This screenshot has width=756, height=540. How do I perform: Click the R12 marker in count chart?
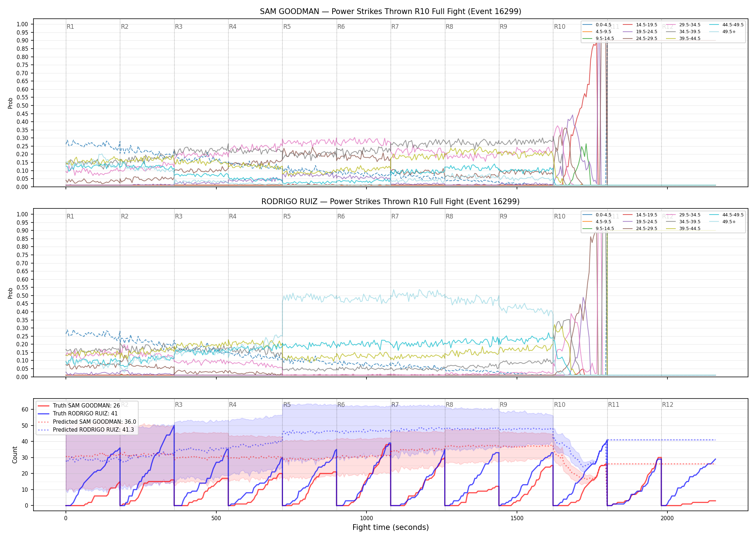[667, 405]
